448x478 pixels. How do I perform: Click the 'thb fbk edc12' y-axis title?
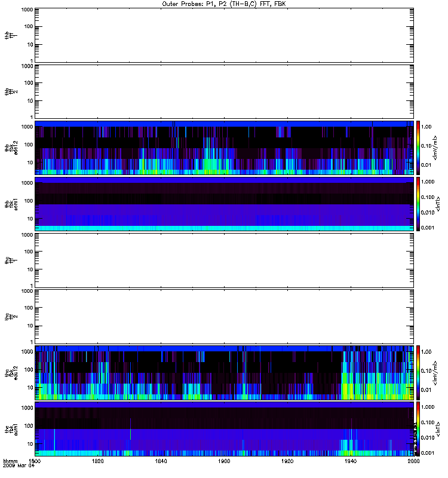[x=11, y=148]
